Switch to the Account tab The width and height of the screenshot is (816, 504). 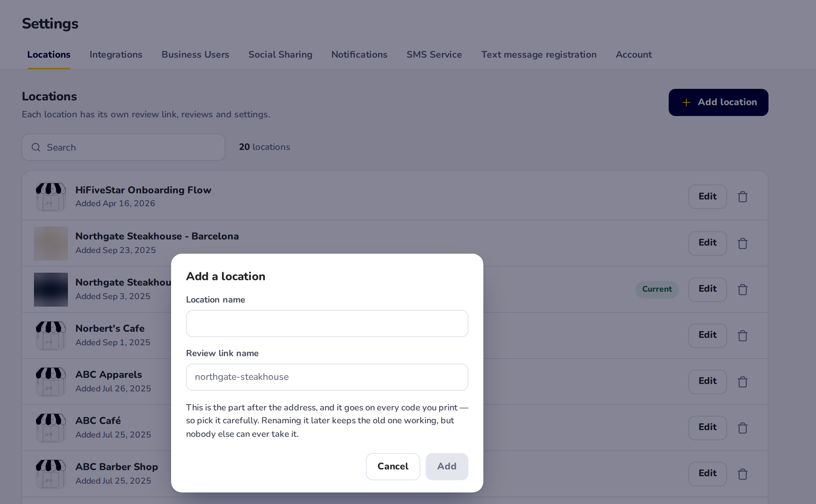[x=634, y=55]
